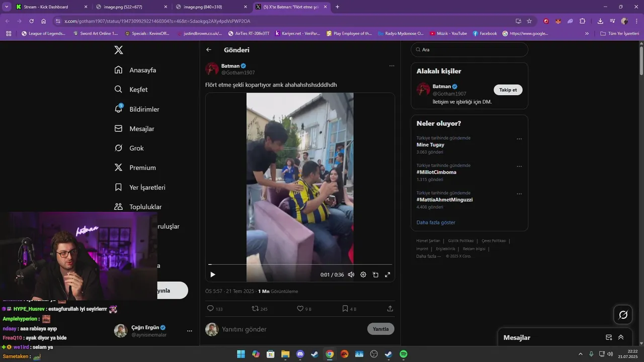Share the post via share icon
This screenshot has height=362, width=644.
click(390, 309)
